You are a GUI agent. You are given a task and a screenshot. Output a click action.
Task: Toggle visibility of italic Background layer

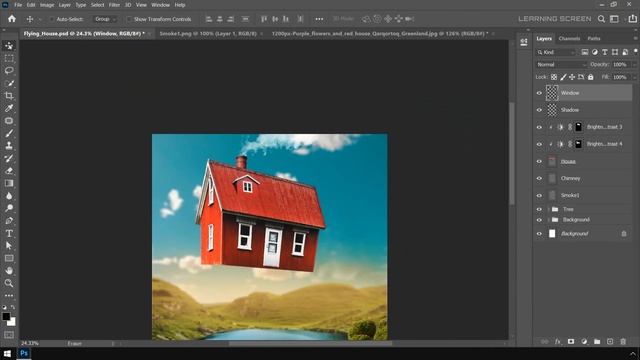coord(539,234)
